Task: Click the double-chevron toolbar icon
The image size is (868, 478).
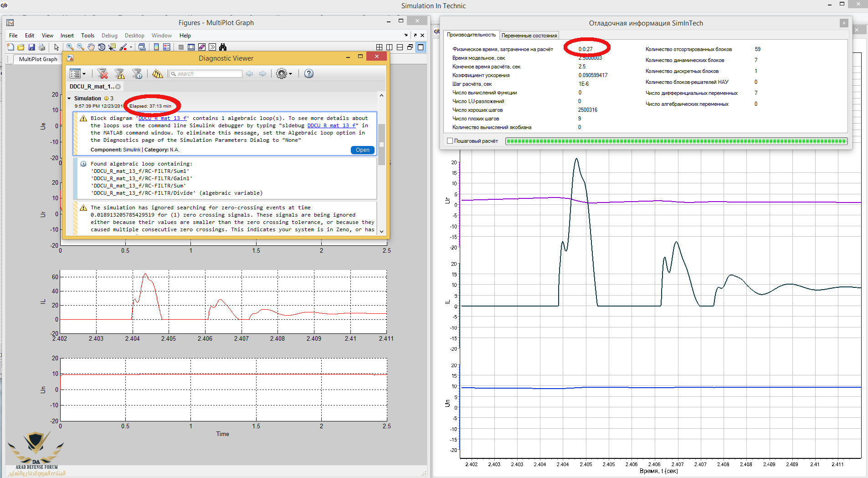Action: (212, 47)
